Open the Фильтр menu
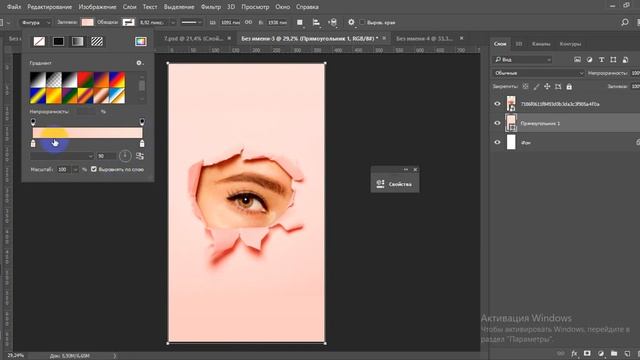Viewport: 640px width, 360px height. [211, 7]
